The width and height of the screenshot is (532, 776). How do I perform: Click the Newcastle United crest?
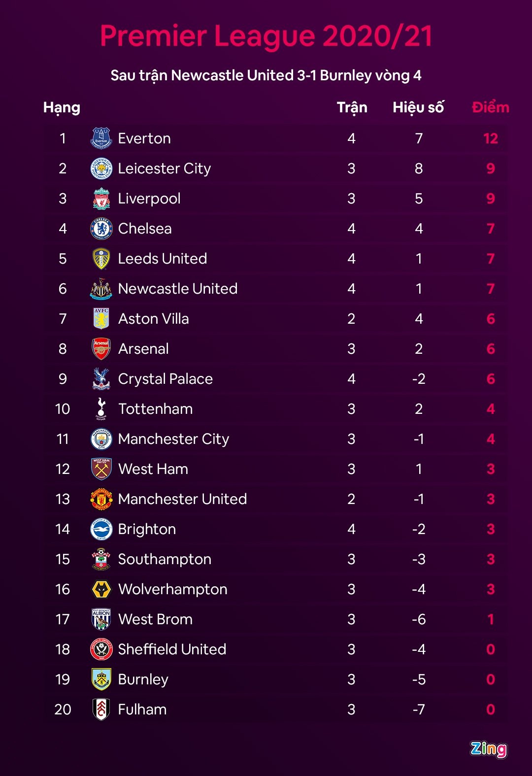pyautogui.click(x=101, y=289)
